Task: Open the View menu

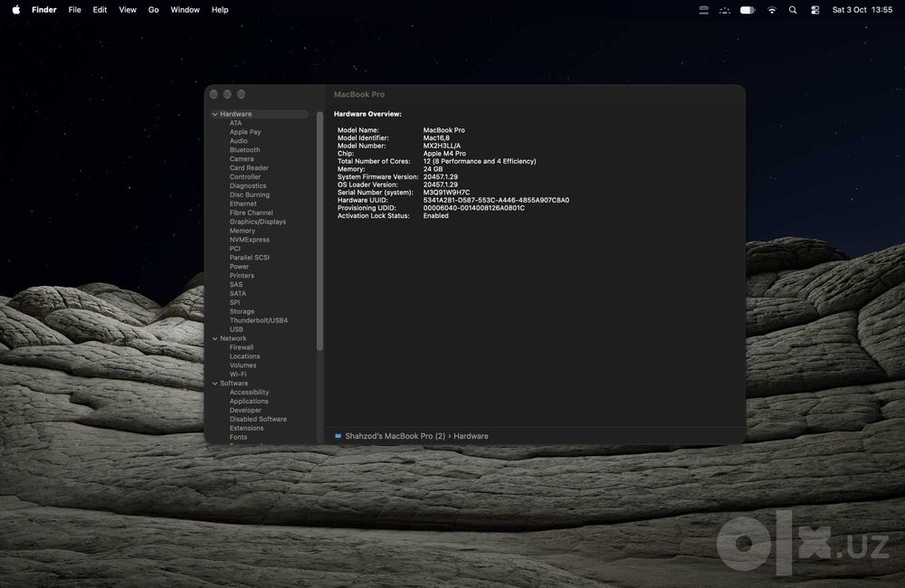Action: point(128,10)
